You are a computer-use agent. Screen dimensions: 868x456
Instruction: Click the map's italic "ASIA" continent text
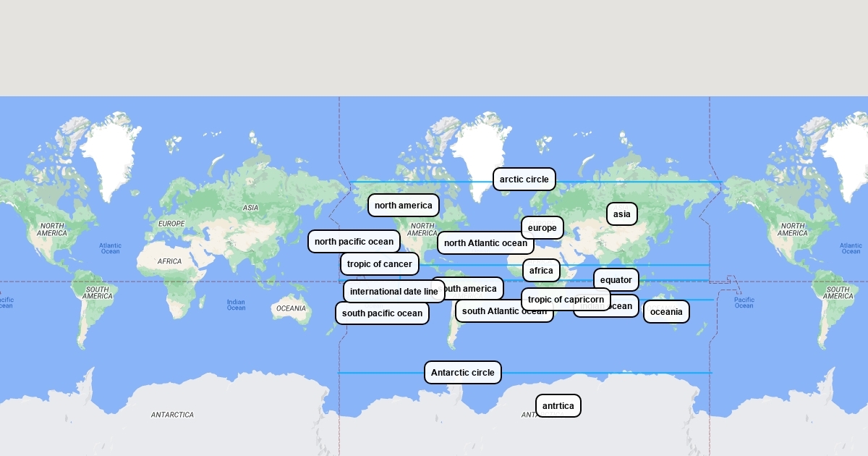(250, 208)
